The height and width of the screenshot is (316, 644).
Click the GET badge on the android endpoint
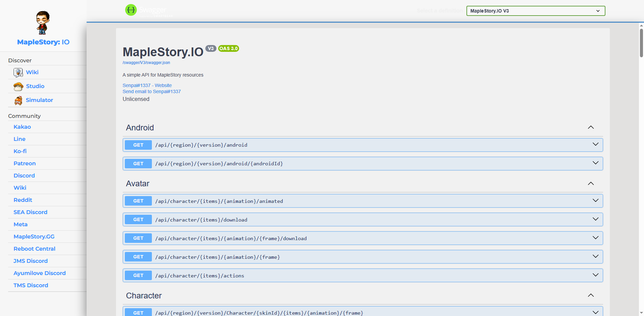(x=138, y=145)
